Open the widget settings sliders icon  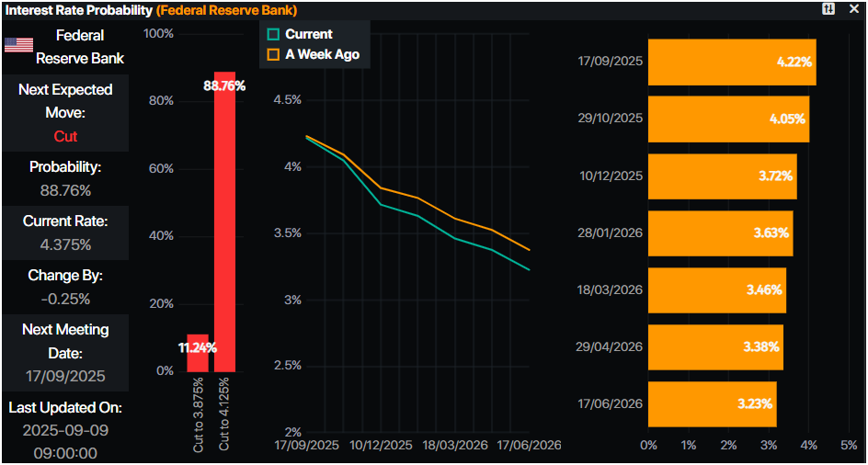tap(829, 8)
